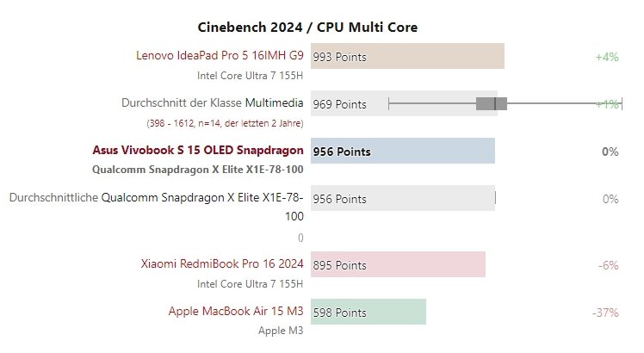Open the Xiaomi RedmiBook Pro 16 2024 link

tap(222, 264)
